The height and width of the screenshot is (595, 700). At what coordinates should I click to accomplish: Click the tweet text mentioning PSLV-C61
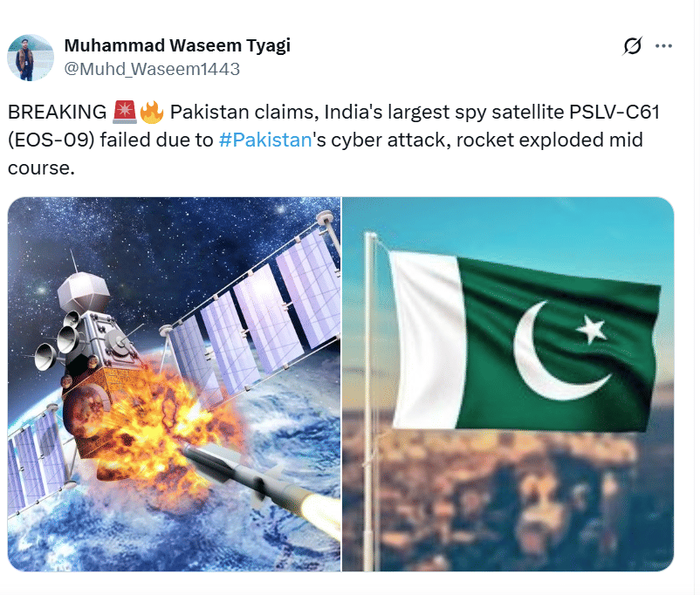pos(334,140)
